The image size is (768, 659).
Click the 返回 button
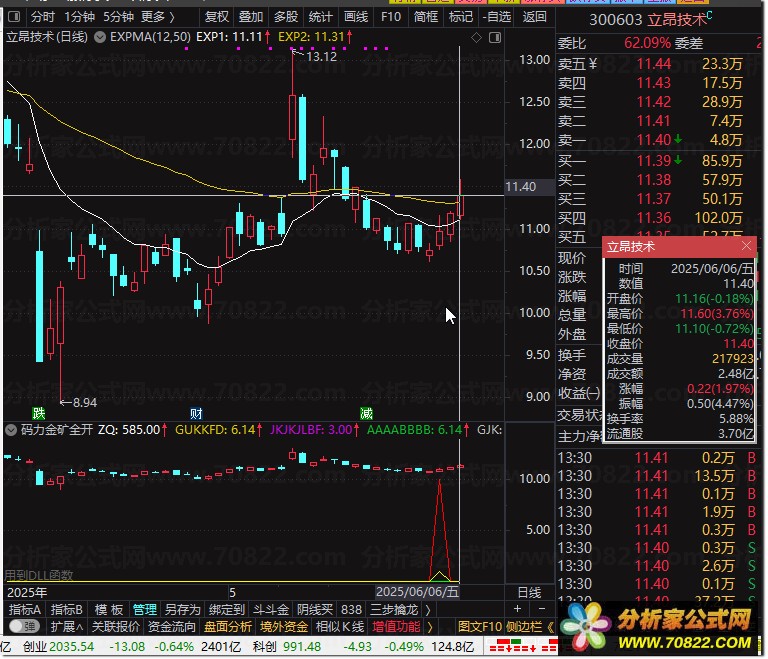tap(534, 17)
